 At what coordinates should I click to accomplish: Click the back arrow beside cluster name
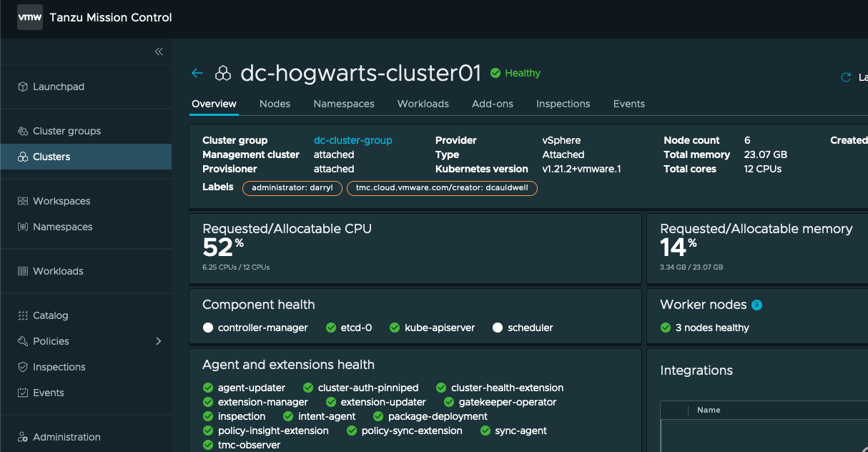197,73
